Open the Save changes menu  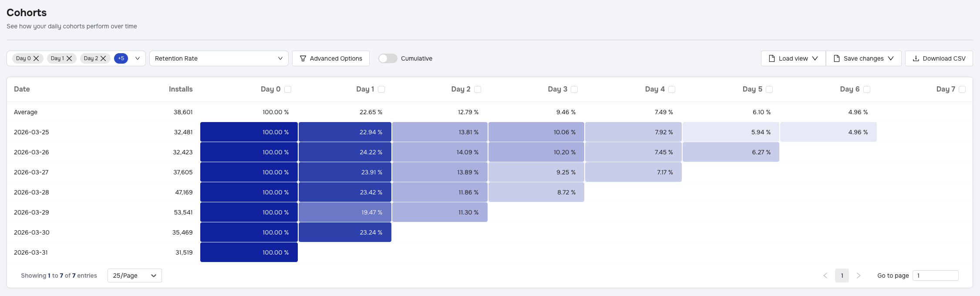click(x=864, y=58)
